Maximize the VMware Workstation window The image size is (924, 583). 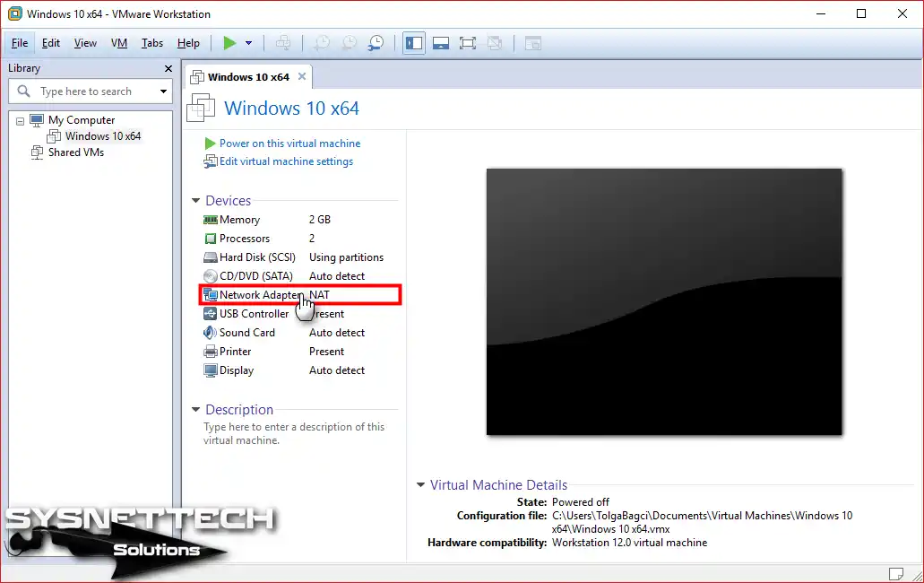[861, 13]
